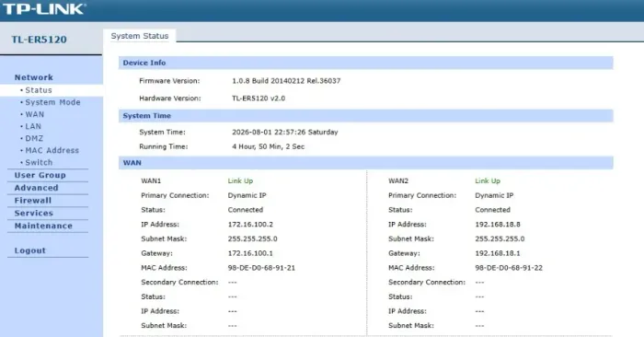This screenshot has height=337, width=644.
Task: Click the WAN1 label
Action: (151, 180)
